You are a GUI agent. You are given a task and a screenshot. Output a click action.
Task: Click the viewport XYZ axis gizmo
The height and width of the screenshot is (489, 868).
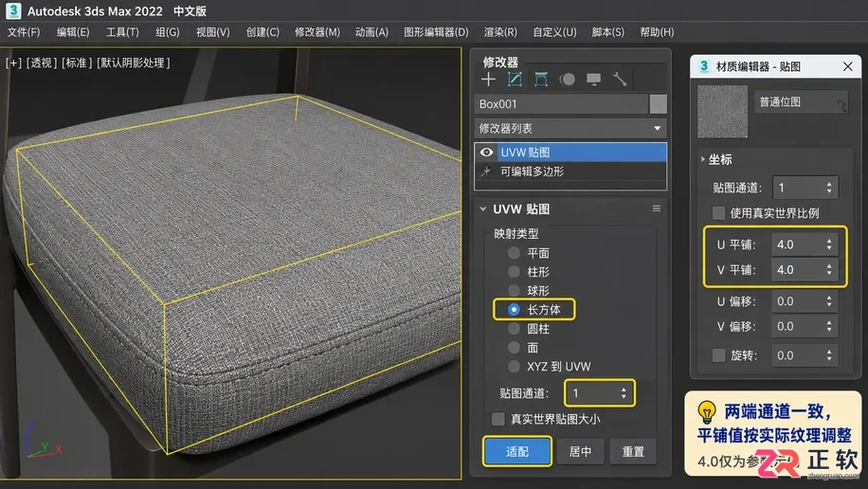coord(44,441)
